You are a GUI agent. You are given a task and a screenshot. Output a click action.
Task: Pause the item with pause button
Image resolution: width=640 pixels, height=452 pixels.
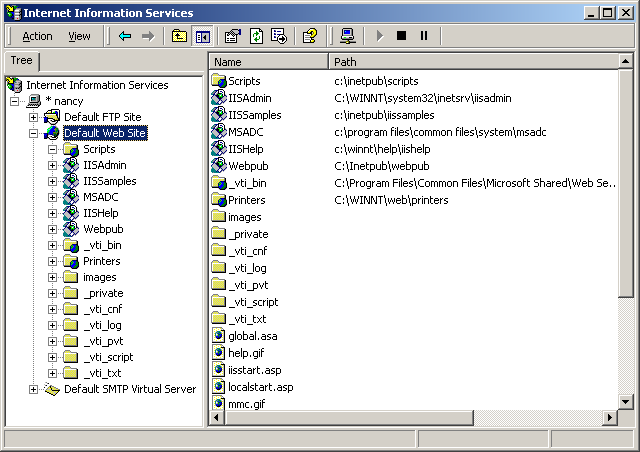[x=424, y=36]
